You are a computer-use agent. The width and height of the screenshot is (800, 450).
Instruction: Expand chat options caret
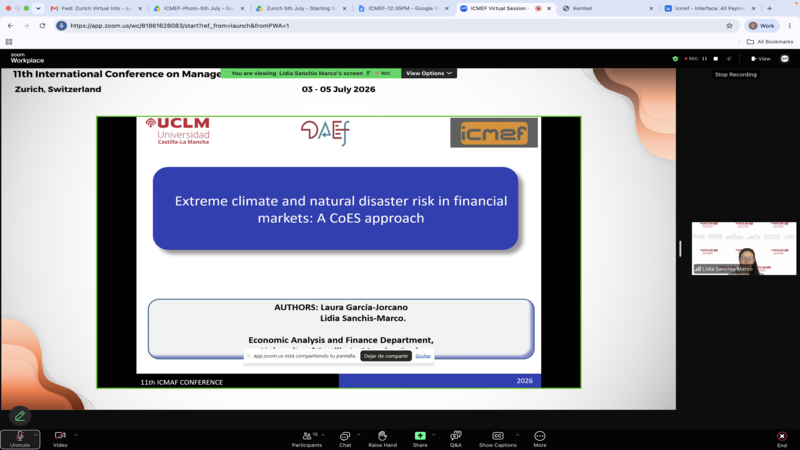359,435
